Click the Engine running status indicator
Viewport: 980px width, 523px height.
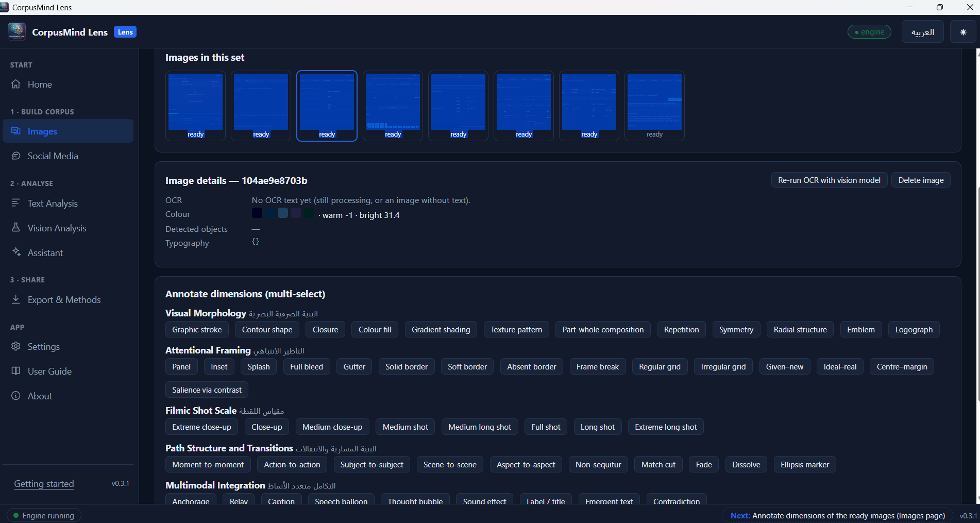44,515
